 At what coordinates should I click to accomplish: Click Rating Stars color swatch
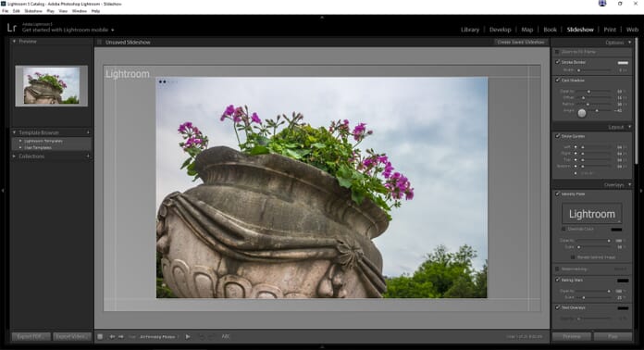pyautogui.click(x=623, y=281)
